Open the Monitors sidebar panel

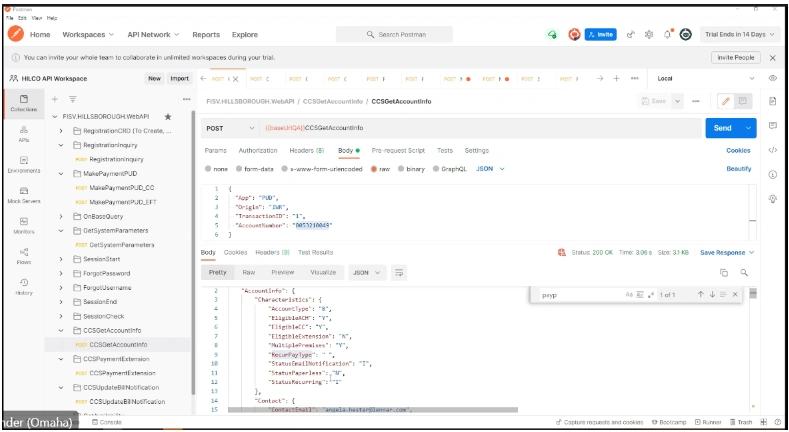point(24,226)
